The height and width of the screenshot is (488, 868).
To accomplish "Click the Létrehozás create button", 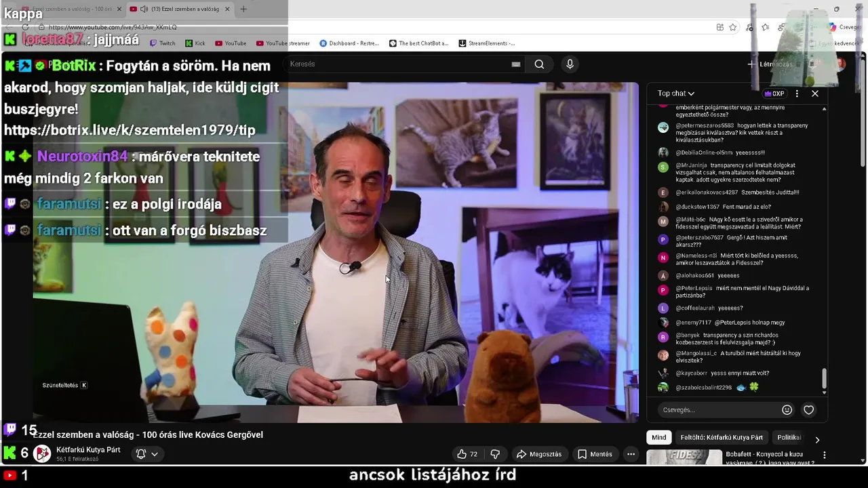I will click(770, 64).
